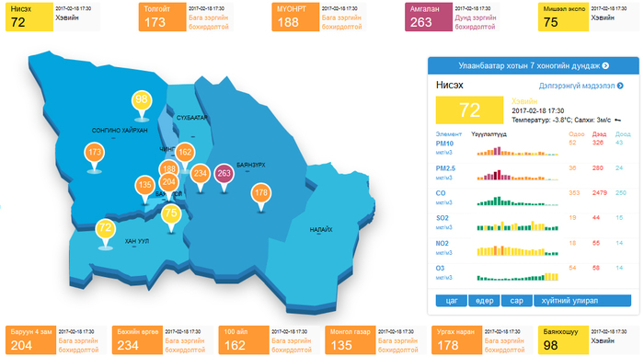Image resolution: width=644 pixels, height=357 pixels.
Task: Switch to the өдөр tab
Action: [484, 301]
